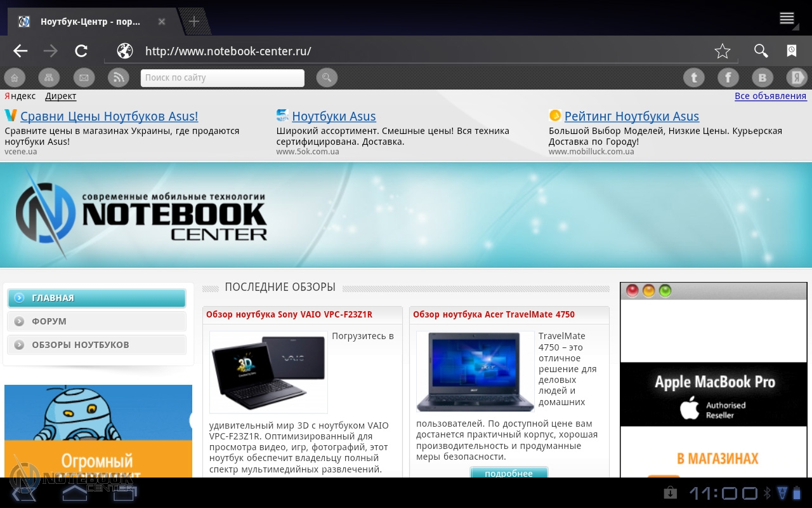Open the VKontakte round icon

coord(763,77)
